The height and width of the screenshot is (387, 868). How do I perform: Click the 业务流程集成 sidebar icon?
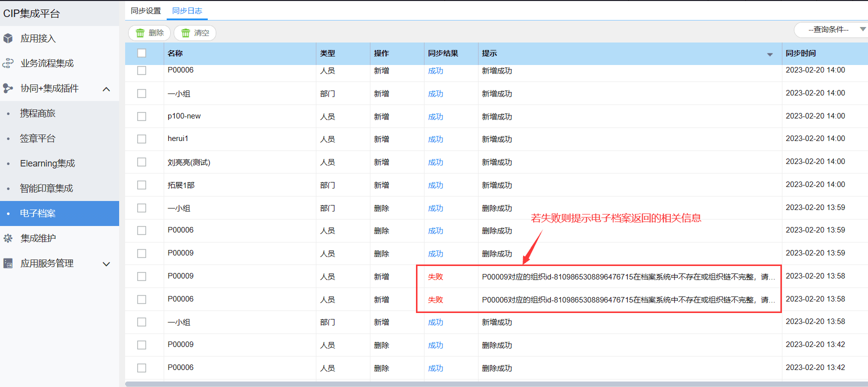click(x=8, y=63)
